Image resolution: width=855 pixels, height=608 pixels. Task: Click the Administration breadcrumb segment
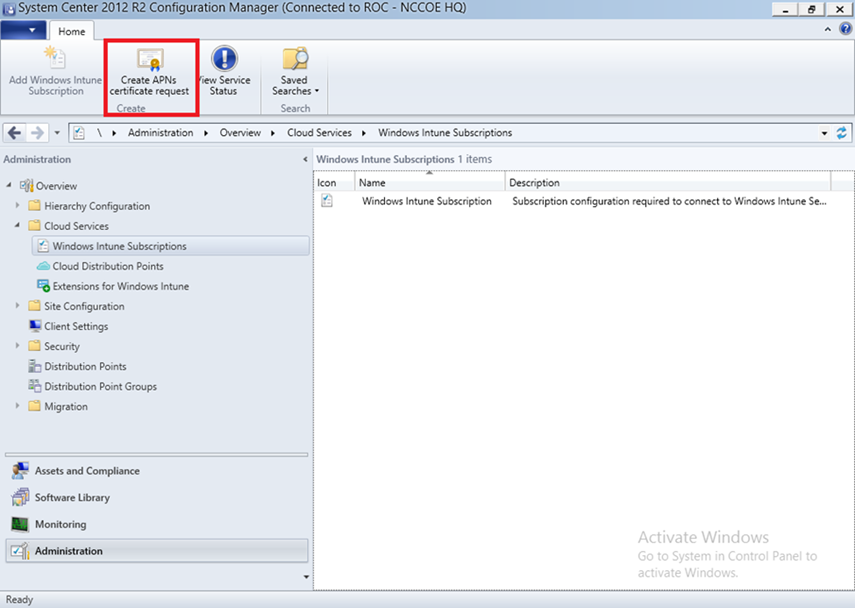pyautogui.click(x=160, y=133)
